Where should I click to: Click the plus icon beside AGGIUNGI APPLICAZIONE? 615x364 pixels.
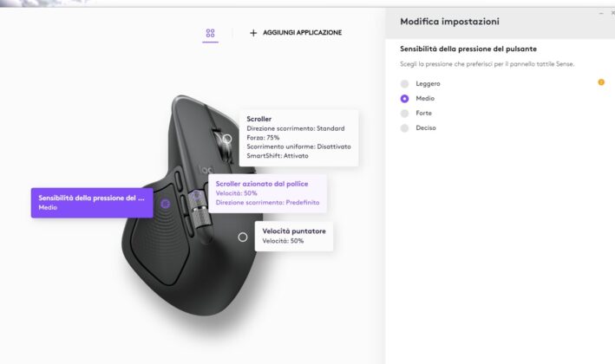pos(253,33)
